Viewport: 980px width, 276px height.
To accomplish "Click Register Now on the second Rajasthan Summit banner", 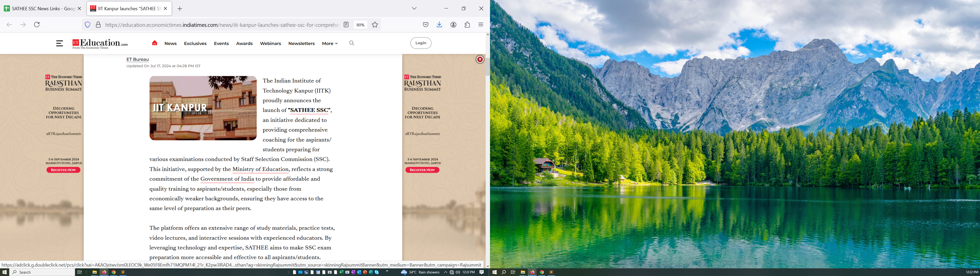I will click(422, 170).
